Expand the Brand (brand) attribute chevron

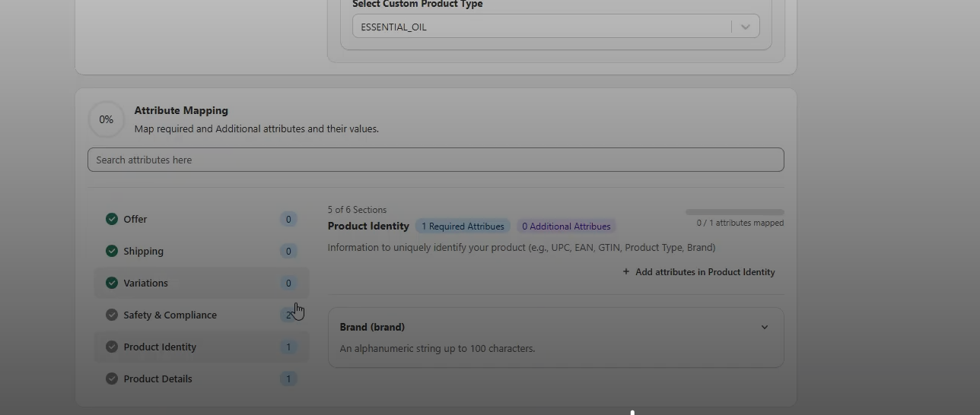765,328
